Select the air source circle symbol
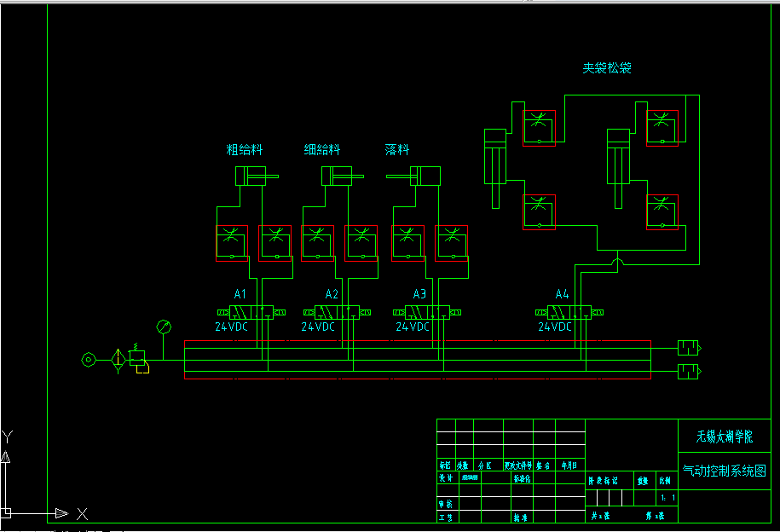Screen dimensions: 780x532 pos(89,359)
